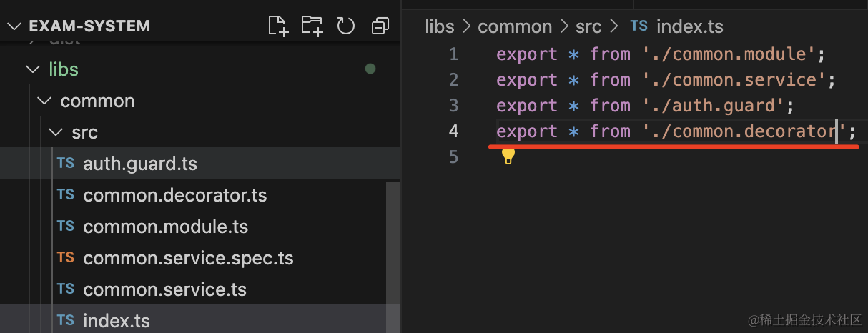Click the orange TS icon of common.service.spec.ts
This screenshot has height=333, width=868.
tap(66, 257)
